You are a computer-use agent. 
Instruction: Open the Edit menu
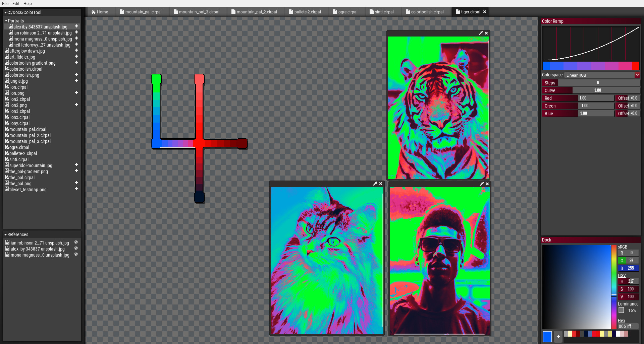click(15, 3)
